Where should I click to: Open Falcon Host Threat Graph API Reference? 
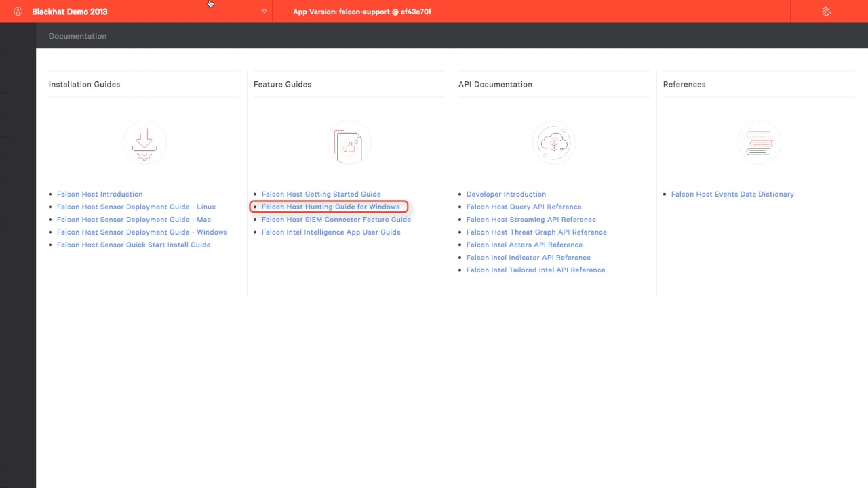(536, 232)
